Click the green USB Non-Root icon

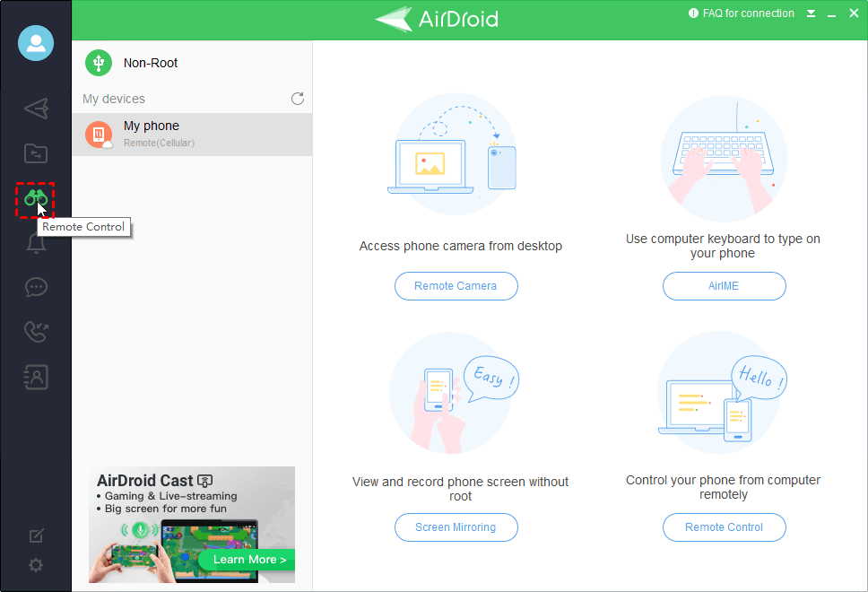tap(99, 63)
